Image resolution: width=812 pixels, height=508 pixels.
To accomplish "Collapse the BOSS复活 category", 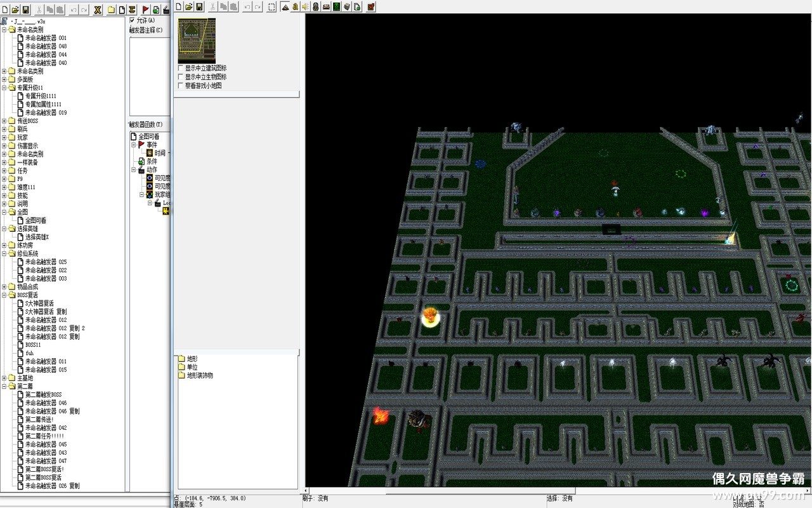I will [x=4, y=295].
